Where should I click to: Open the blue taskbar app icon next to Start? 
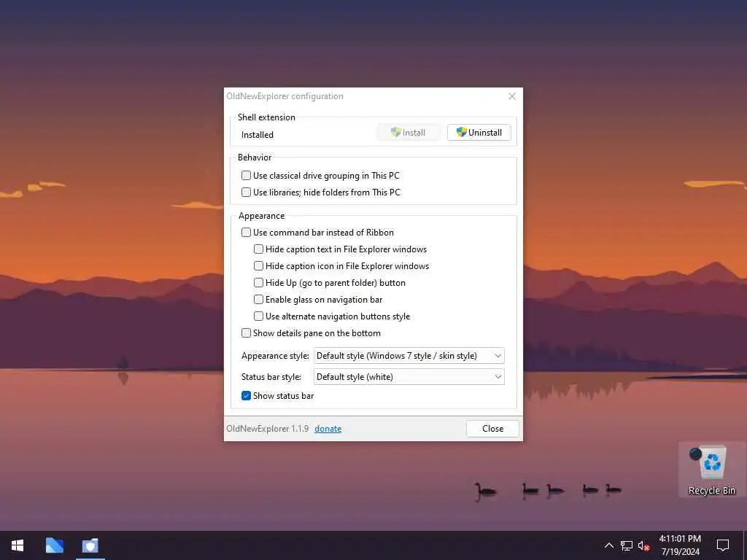pyautogui.click(x=54, y=545)
